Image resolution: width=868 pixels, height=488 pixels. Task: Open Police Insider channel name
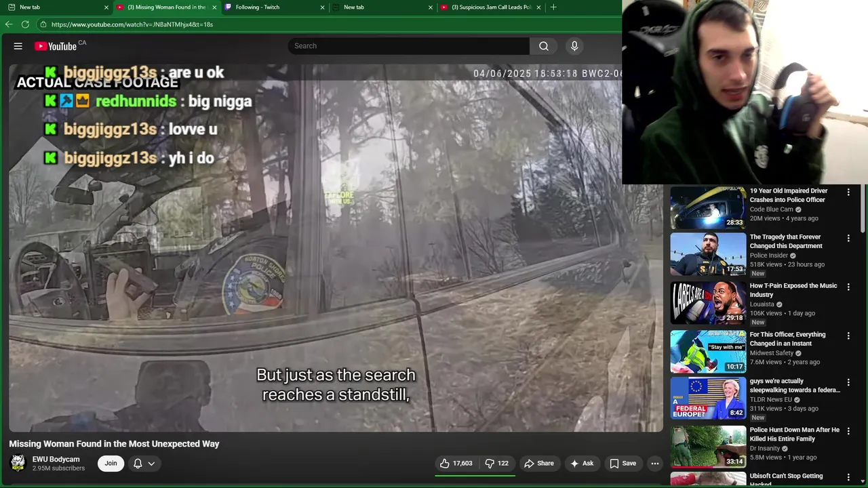coord(769,256)
